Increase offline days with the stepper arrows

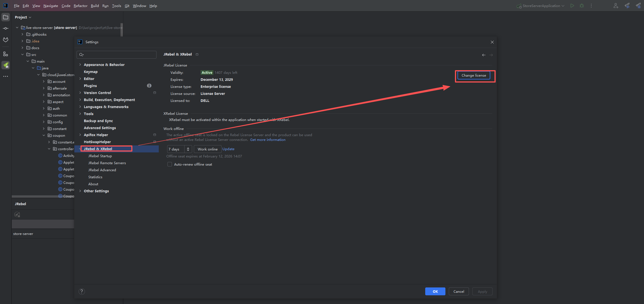pyautogui.click(x=188, y=148)
